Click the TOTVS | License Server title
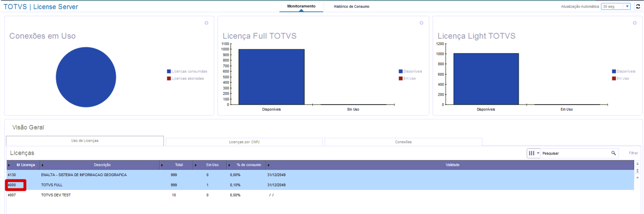The height and width of the screenshot is (214, 644). coord(41,7)
